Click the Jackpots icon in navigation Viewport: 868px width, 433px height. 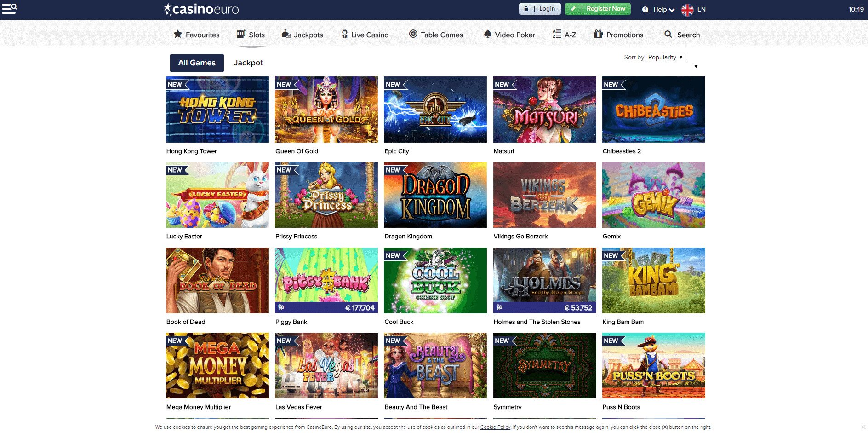pyautogui.click(x=286, y=34)
